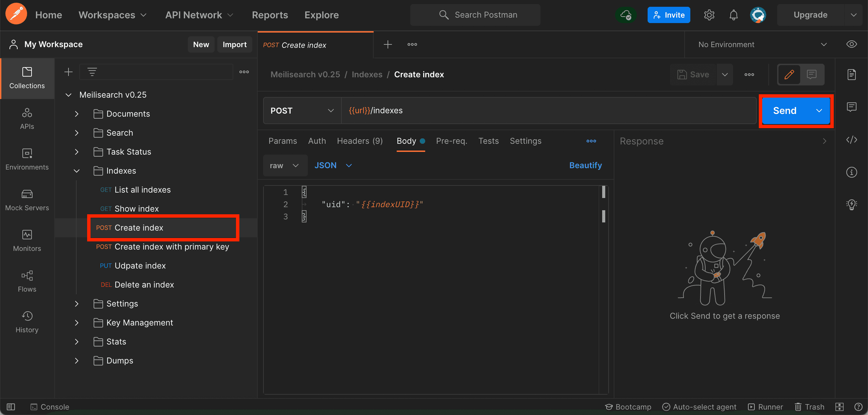
Task: Expand the Search folder
Action: tap(77, 133)
